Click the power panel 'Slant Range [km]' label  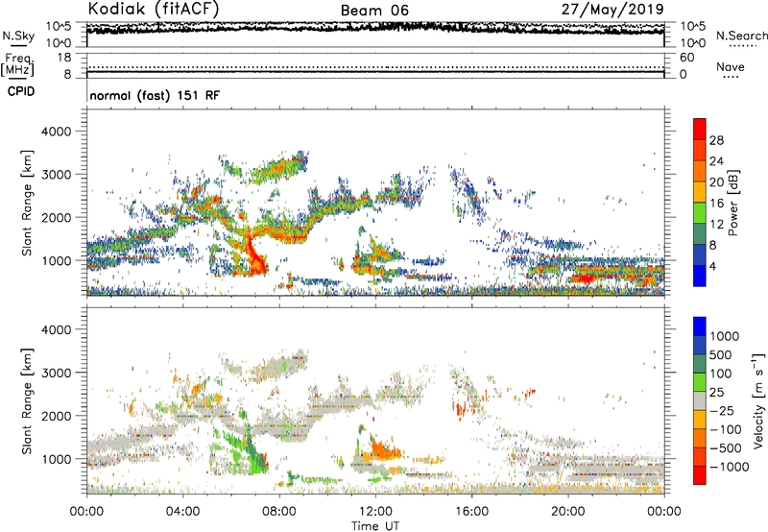pos(27,204)
